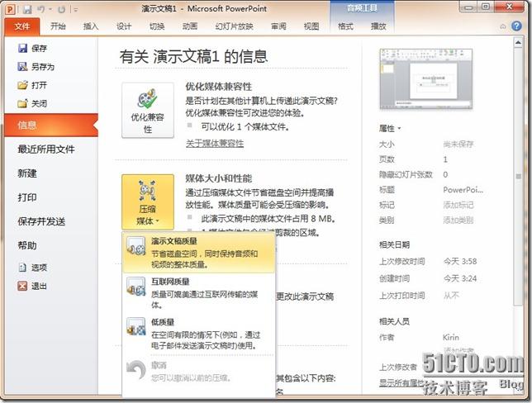Image resolution: width=532 pixels, height=403 pixels.
Task: Click the Save icon in quick access toolbar
Action: pyautogui.click(x=27, y=9)
